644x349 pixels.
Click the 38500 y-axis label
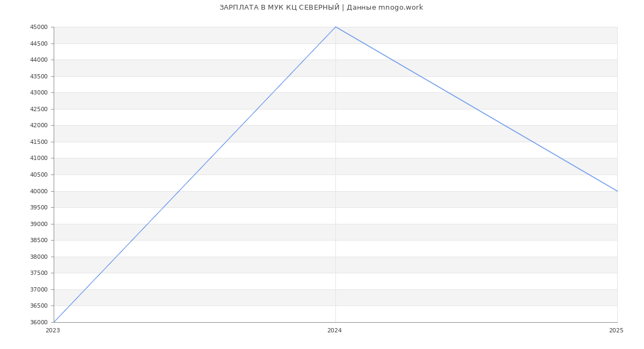click(39, 240)
